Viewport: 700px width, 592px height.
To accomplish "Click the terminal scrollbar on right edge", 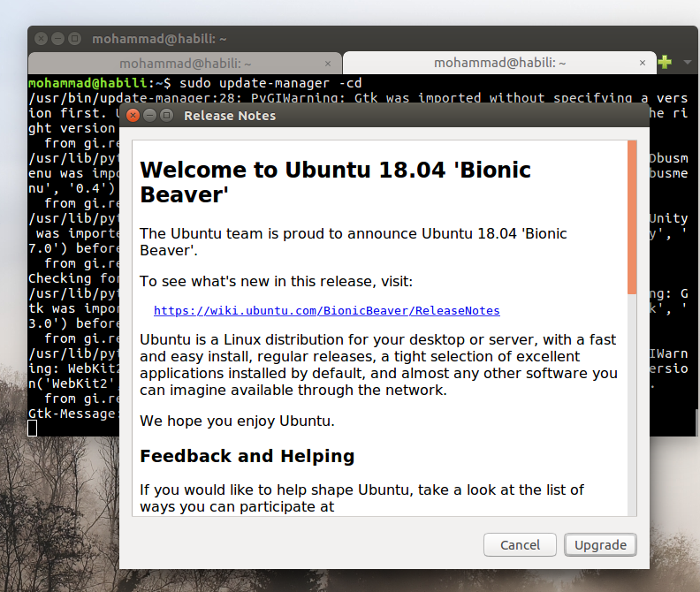I will [x=696, y=421].
